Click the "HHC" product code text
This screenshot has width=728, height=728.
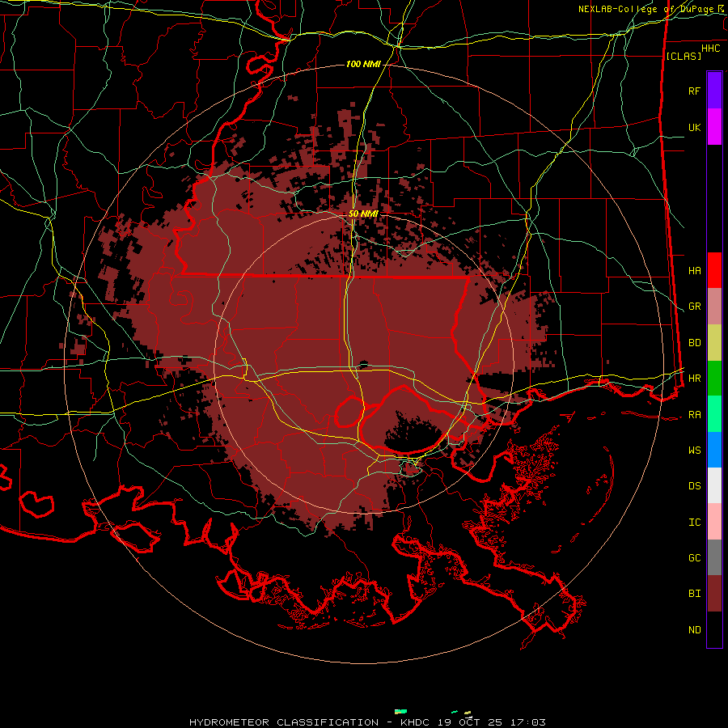(x=710, y=49)
